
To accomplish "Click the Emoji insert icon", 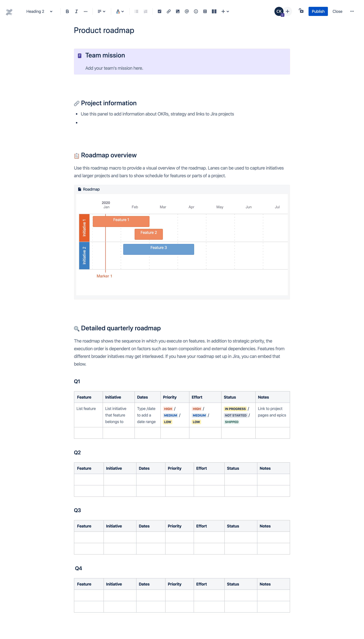I will click(x=196, y=11).
